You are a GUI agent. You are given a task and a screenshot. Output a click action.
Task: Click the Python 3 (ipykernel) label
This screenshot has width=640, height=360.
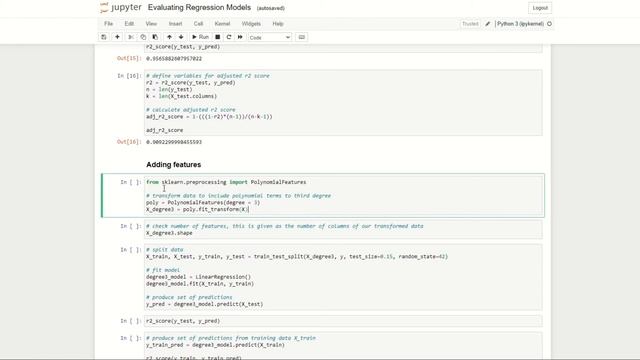pyautogui.click(x=520, y=24)
